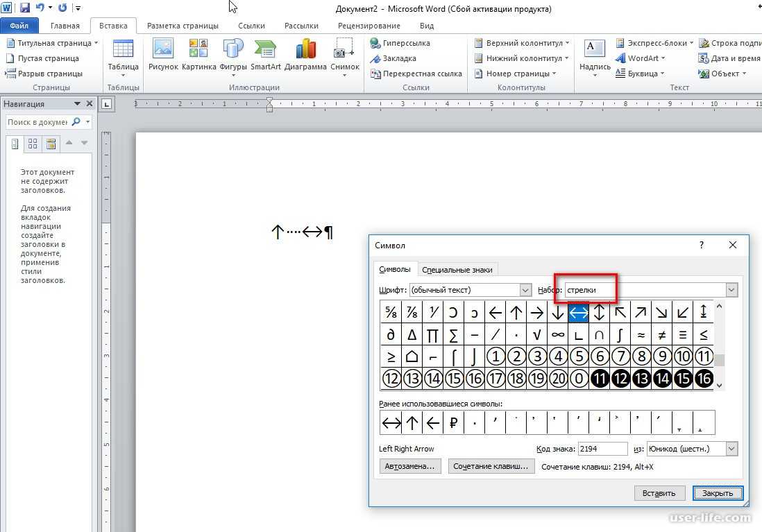Switch to Рецензирование tab
The image size is (762, 532).
[369, 26]
